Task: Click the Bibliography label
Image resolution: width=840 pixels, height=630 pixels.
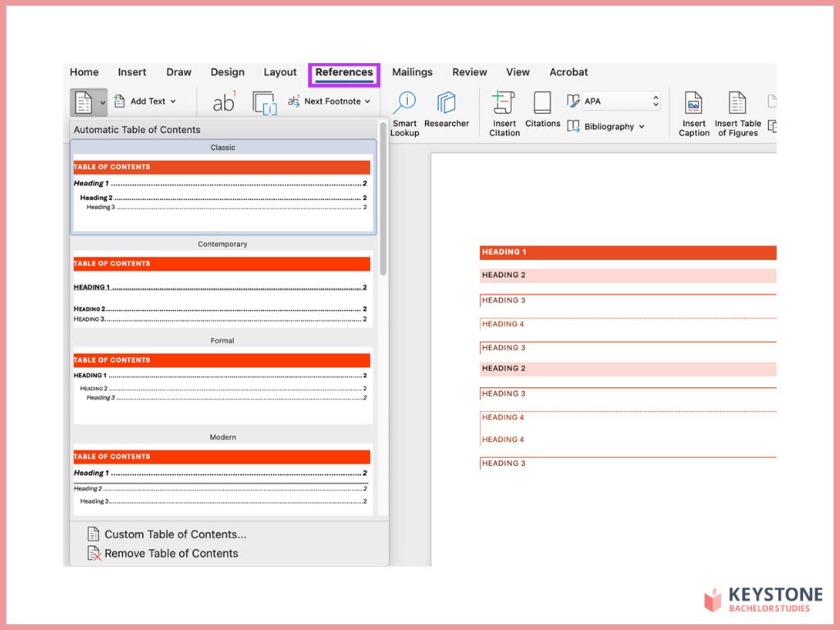Action: tap(609, 127)
